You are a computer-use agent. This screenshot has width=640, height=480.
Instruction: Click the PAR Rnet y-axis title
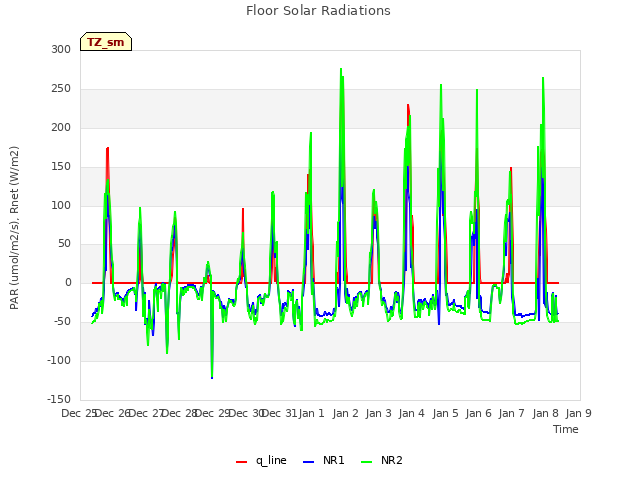click(x=14, y=228)
